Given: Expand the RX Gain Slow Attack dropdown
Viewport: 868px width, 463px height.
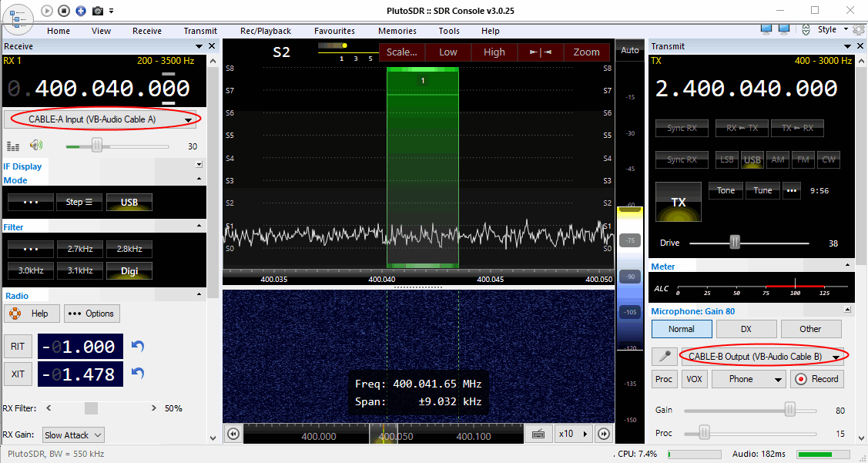Looking at the screenshot, I should click(x=73, y=435).
